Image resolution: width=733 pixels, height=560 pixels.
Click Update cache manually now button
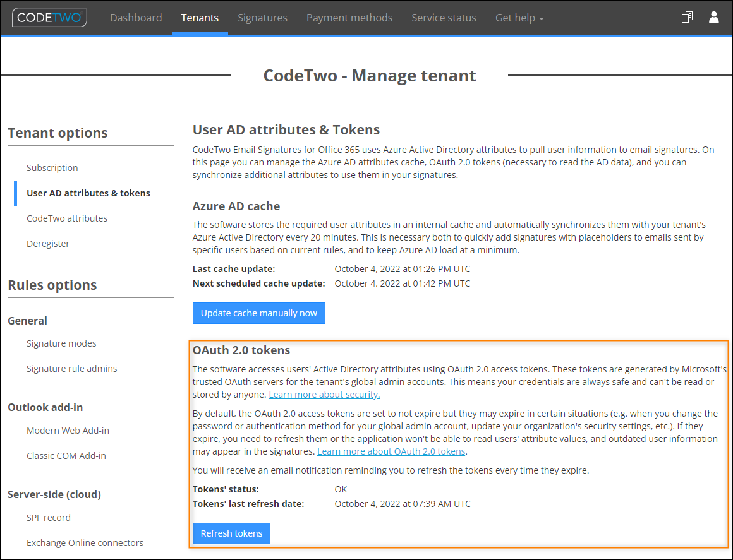(259, 313)
